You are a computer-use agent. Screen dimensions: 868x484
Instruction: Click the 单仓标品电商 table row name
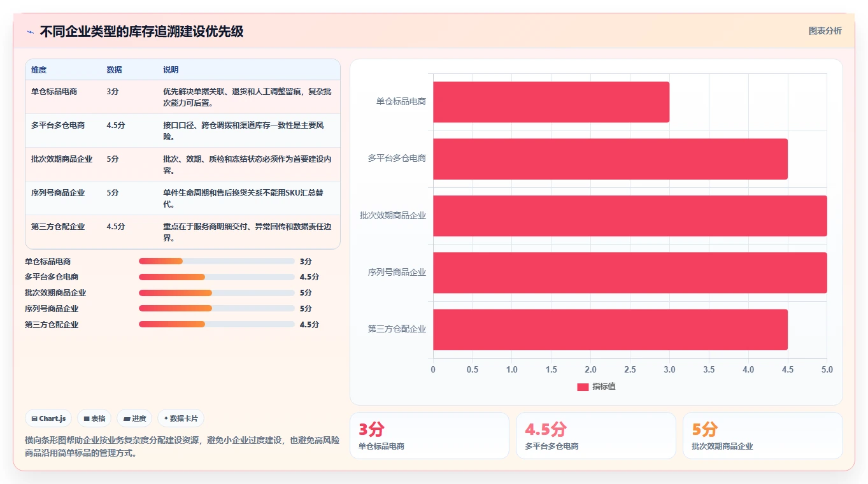pyautogui.click(x=54, y=92)
